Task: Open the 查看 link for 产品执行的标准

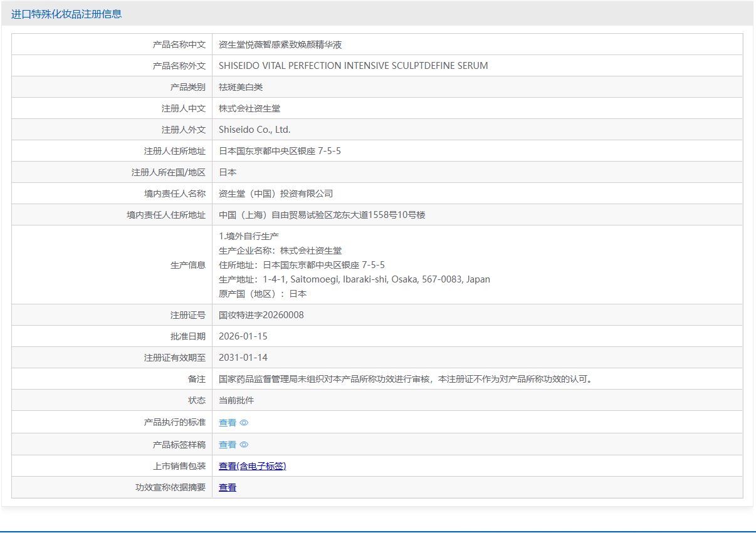Action: [x=228, y=423]
